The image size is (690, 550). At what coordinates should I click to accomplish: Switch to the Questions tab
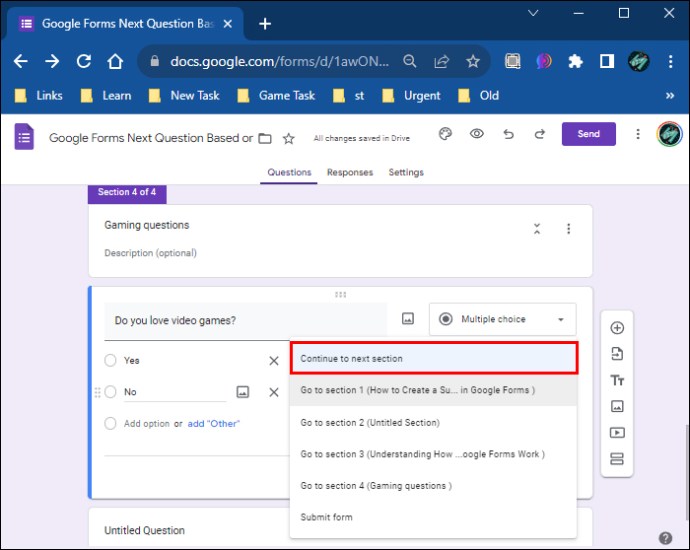click(x=289, y=172)
